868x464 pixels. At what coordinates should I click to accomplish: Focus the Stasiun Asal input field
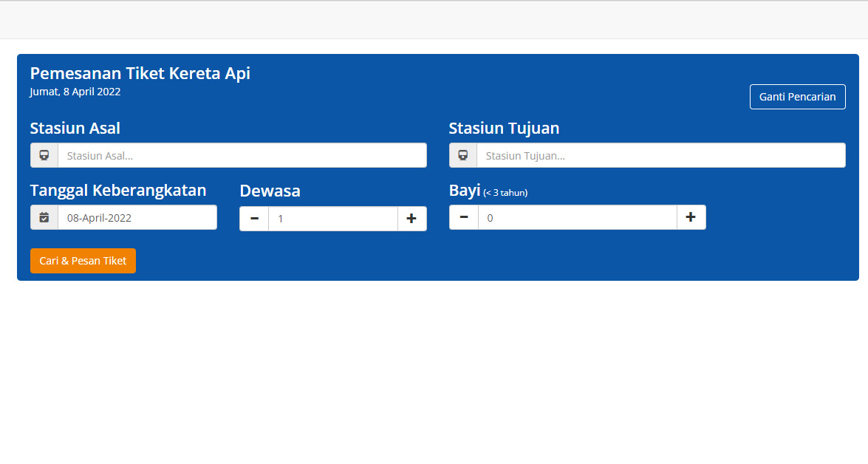[242, 155]
